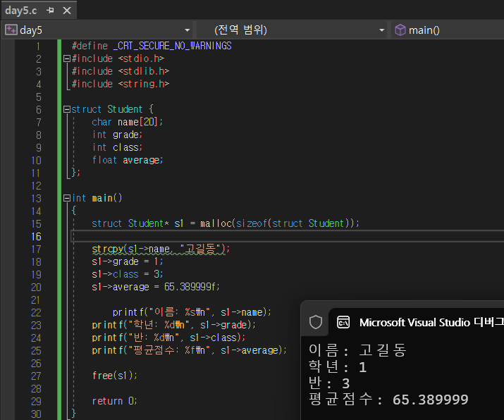Click the empty current line 16 in the editor
Image resolution: width=504 pixels, height=420 pixels.
coord(287,237)
